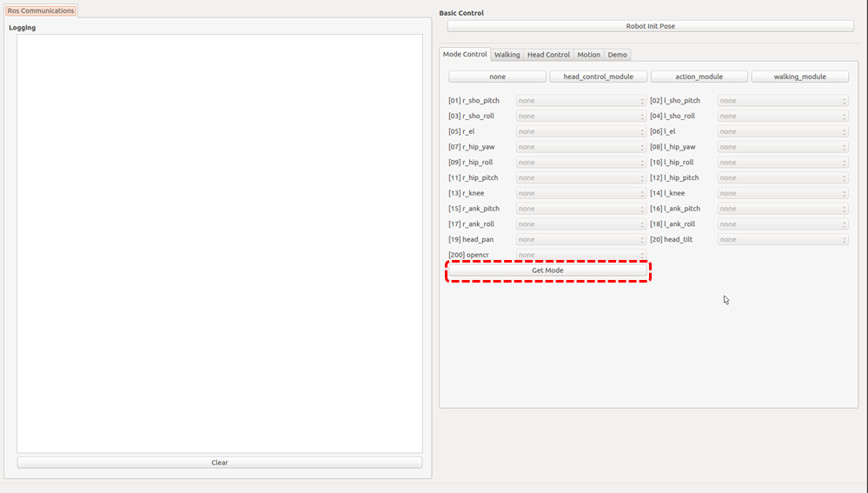This screenshot has width=868, height=493.
Task: Open the r_hip_pitch module dropdown
Action: pos(581,178)
